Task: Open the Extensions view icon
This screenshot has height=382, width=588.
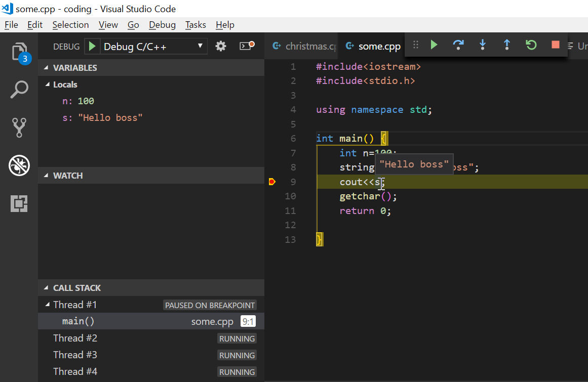Action: (19, 204)
